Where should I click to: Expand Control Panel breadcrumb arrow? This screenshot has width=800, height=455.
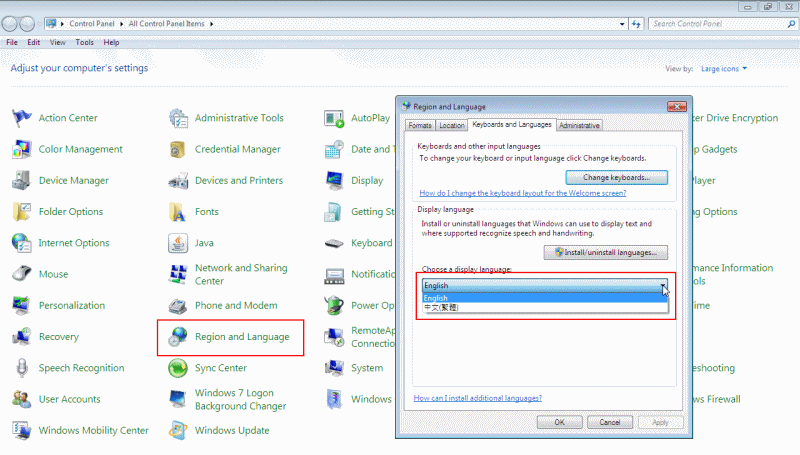coord(122,24)
